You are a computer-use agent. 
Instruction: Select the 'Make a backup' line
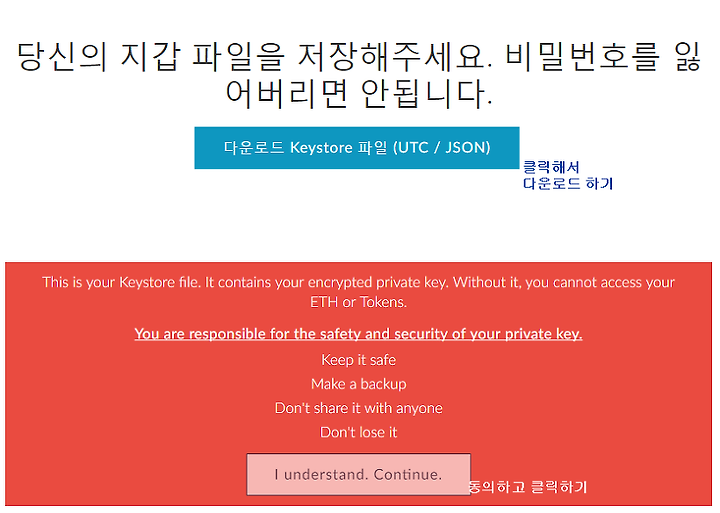359,384
